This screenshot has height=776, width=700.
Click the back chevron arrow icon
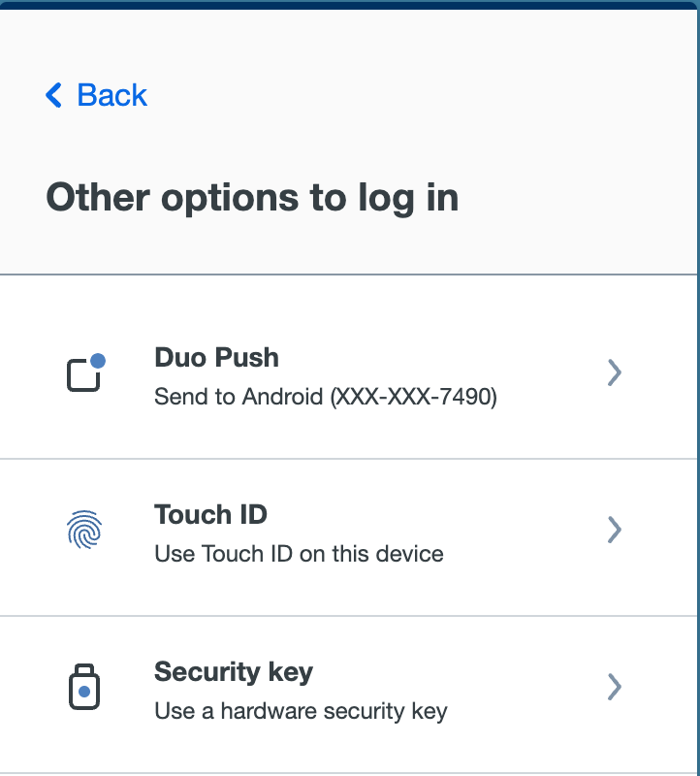(52, 95)
